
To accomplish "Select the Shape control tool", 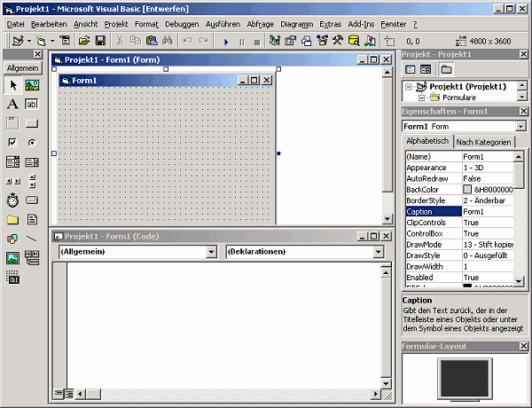I will point(13,239).
